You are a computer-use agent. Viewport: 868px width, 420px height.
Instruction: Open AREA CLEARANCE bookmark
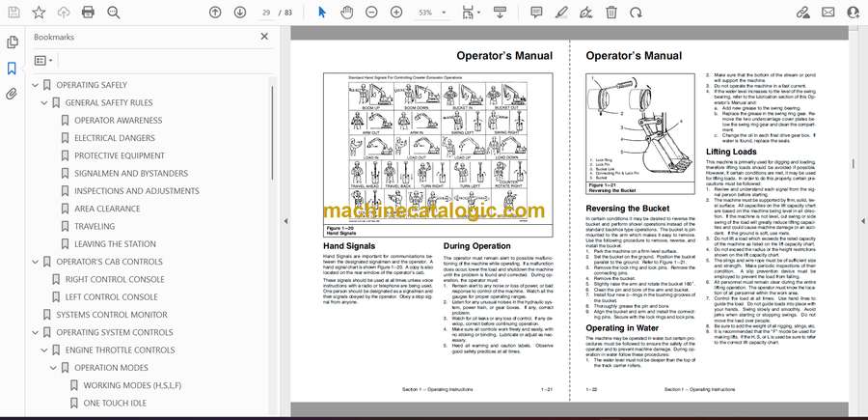[x=107, y=209]
